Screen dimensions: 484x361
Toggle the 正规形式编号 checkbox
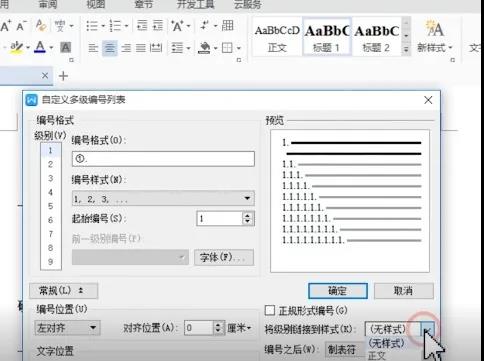point(269,310)
